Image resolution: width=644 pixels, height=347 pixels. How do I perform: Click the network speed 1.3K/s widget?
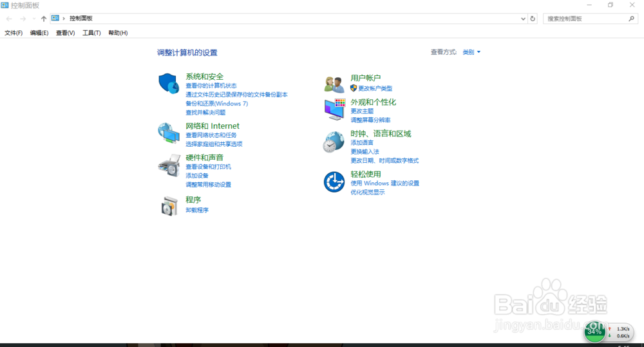[620, 332]
